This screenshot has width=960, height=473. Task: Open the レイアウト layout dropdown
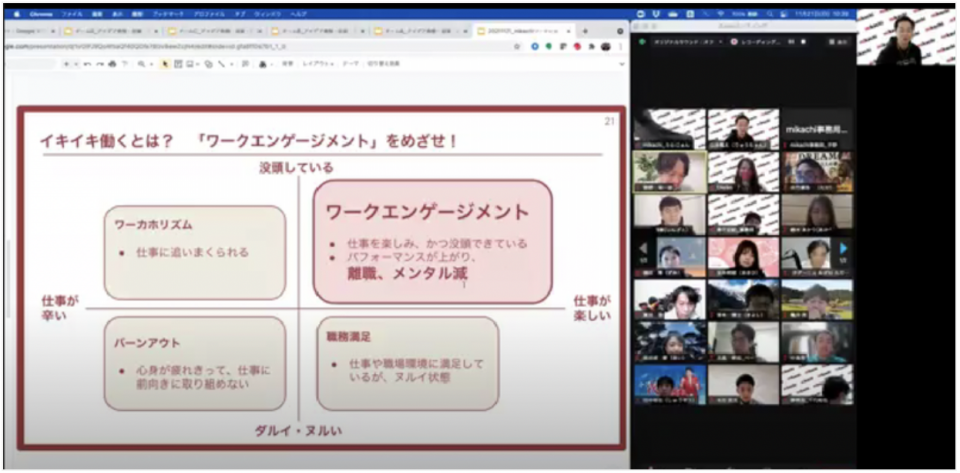point(318,64)
